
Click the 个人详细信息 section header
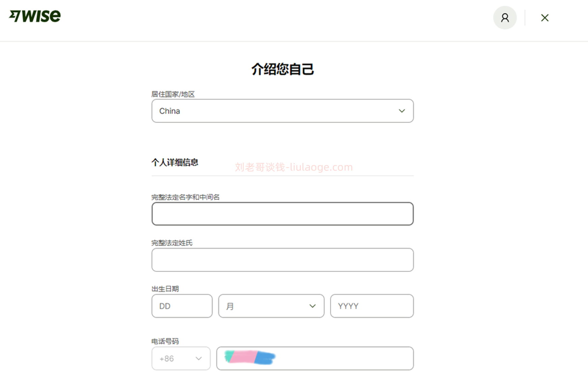(175, 162)
